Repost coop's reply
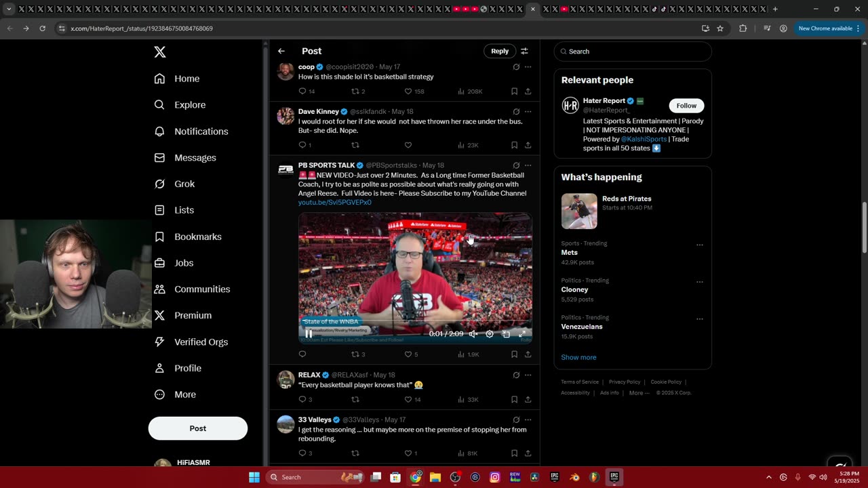Viewport: 868px width, 488px height. tap(355, 91)
